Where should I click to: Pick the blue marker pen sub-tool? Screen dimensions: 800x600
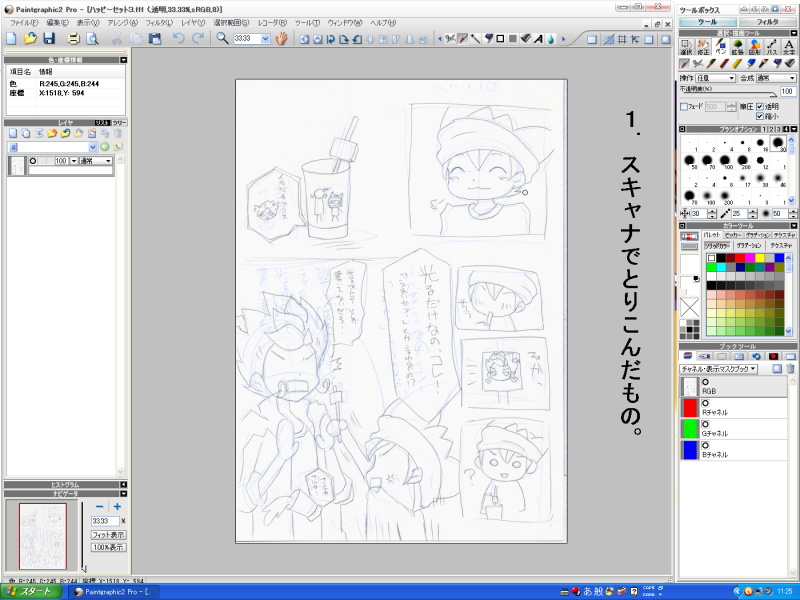751,64
